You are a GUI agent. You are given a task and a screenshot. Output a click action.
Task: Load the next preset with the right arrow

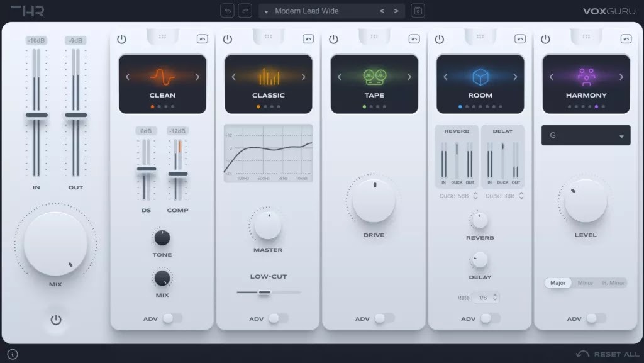click(x=396, y=11)
